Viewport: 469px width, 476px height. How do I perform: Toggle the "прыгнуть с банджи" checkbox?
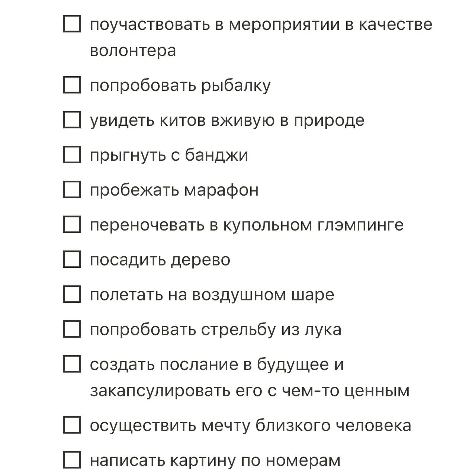tap(72, 155)
